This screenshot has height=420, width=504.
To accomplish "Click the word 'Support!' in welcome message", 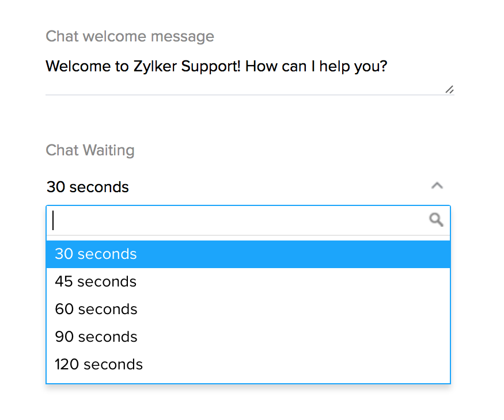I will pyautogui.click(x=211, y=66).
